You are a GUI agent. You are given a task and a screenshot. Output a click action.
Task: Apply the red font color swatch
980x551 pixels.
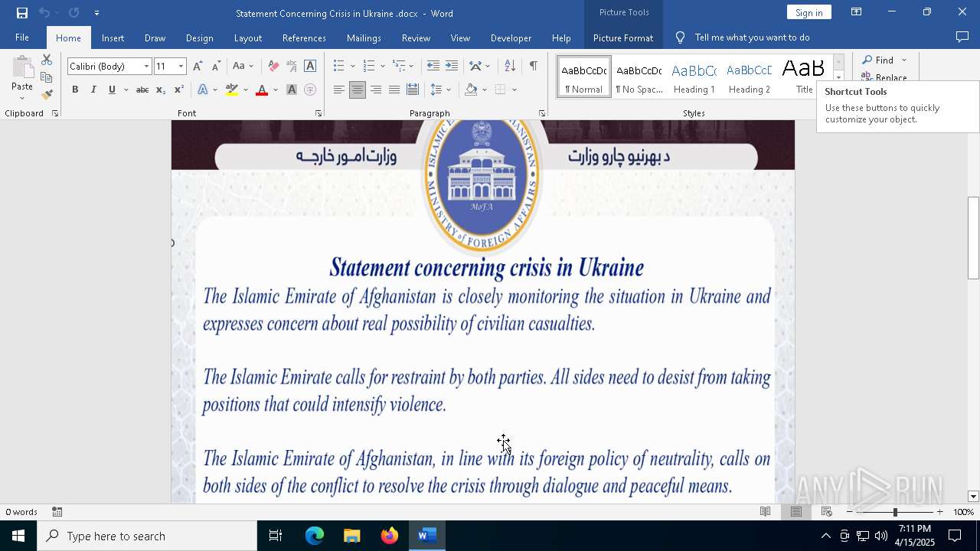(x=262, y=90)
